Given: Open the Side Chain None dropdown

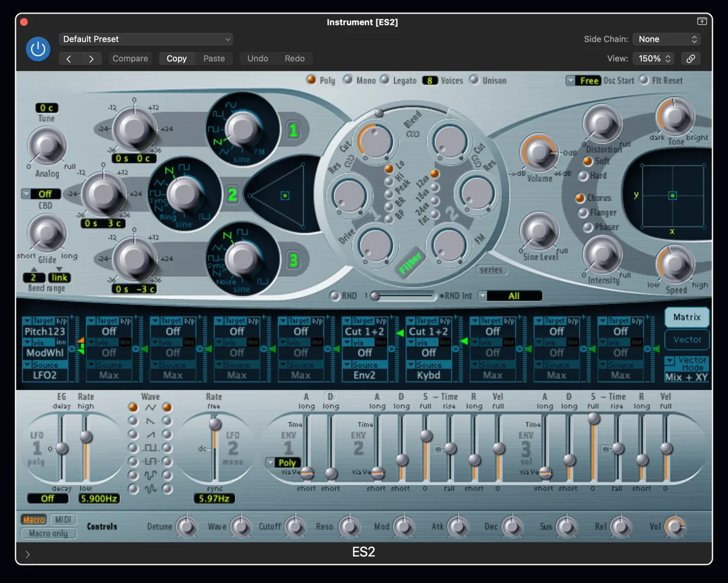Looking at the screenshot, I should (x=667, y=39).
